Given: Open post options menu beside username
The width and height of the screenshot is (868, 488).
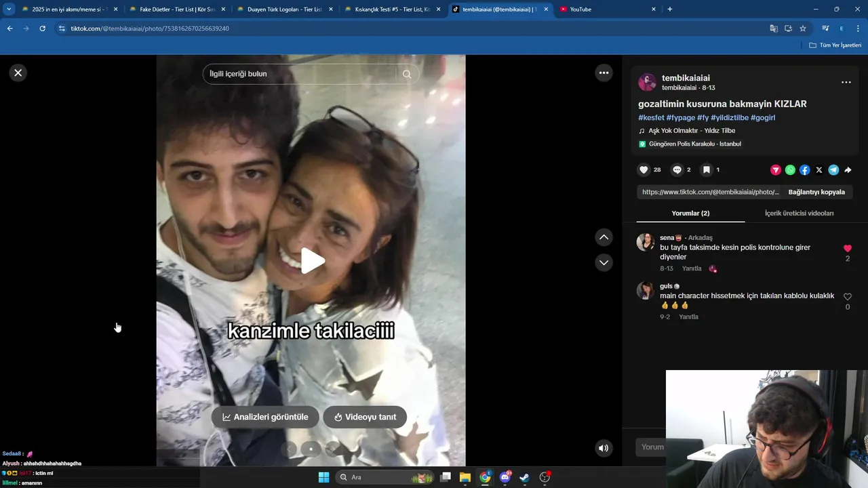Looking at the screenshot, I should pos(846,82).
